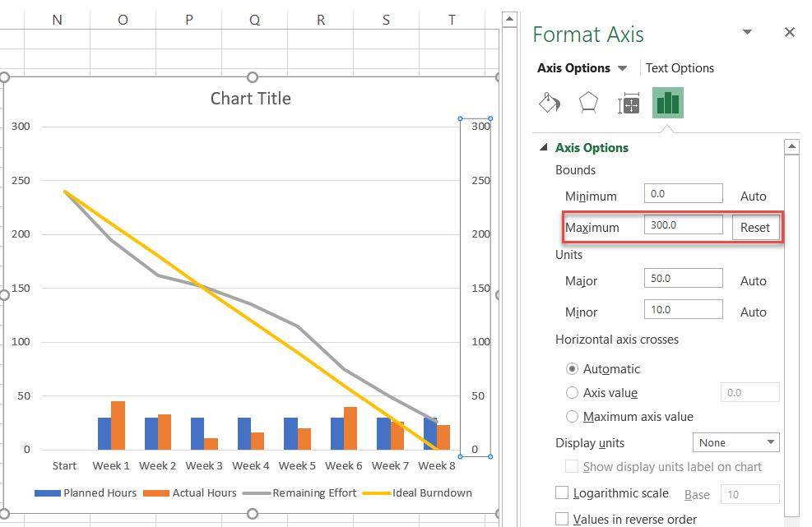The width and height of the screenshot is (812, 527).
Task: Open the Display units dropdown
Action: [735, 442]
